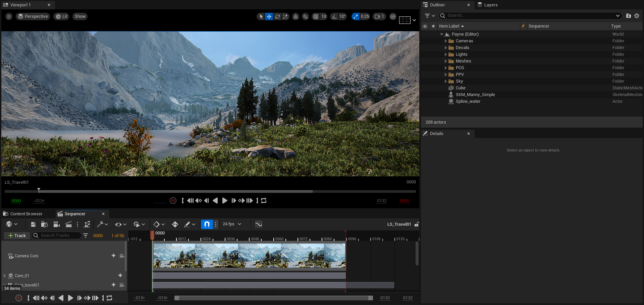This screenshot has height=305, width=644.
Task: Open the viewport layout grid icon
Action: click(393, 16)
